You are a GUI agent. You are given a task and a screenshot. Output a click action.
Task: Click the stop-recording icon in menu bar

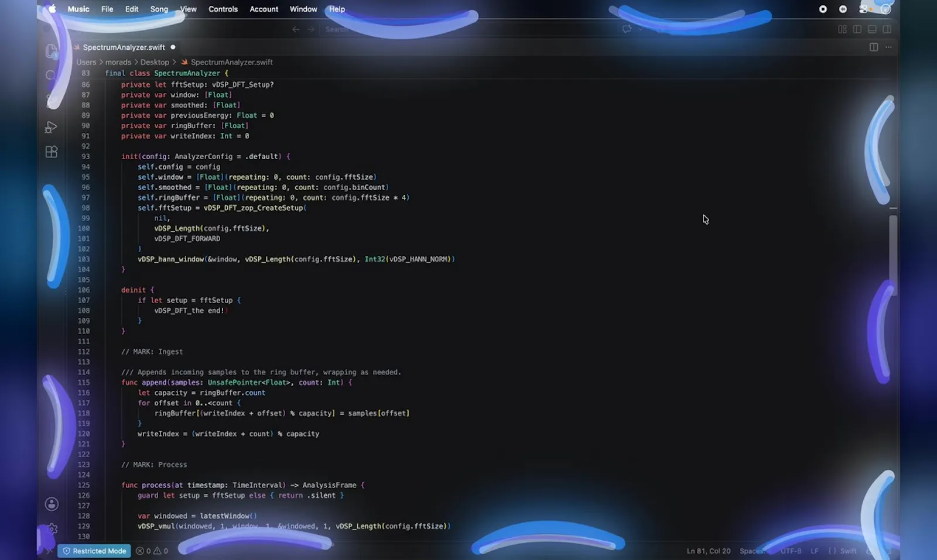point(823,9)
